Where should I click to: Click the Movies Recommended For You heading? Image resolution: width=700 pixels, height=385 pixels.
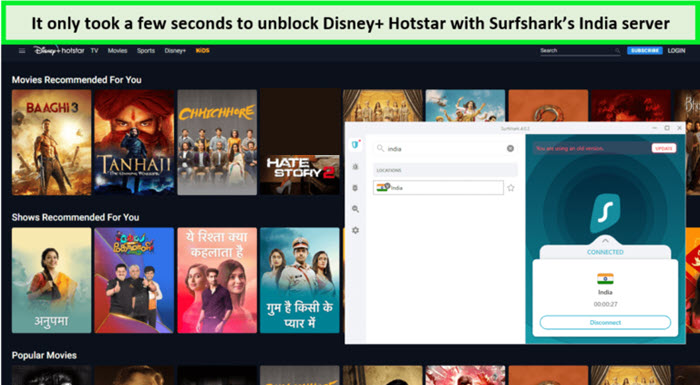pos(76,80)
